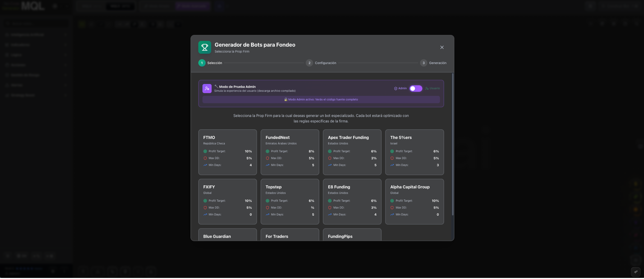The height and width of the screenshot is (279, 644).
Task: Expand the Gestión de Riesgo section
Action: 36,75
